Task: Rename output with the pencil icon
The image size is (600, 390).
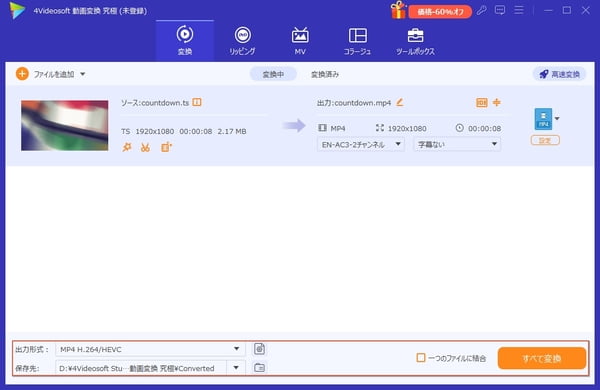Action: [399, 102]
